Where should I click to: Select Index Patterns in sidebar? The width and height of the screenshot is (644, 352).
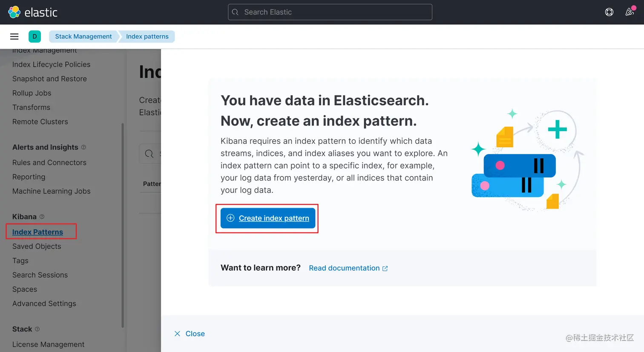coord(37,232)
